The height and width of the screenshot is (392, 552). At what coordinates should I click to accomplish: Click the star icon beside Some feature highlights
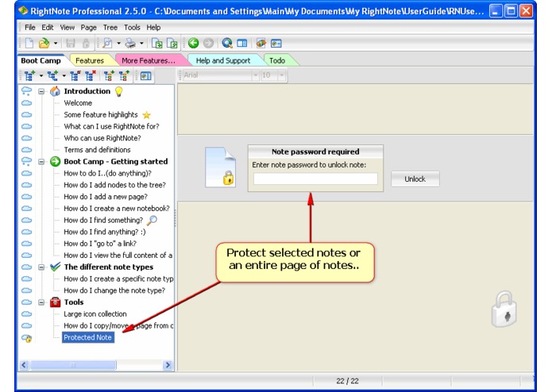[146, 115]
